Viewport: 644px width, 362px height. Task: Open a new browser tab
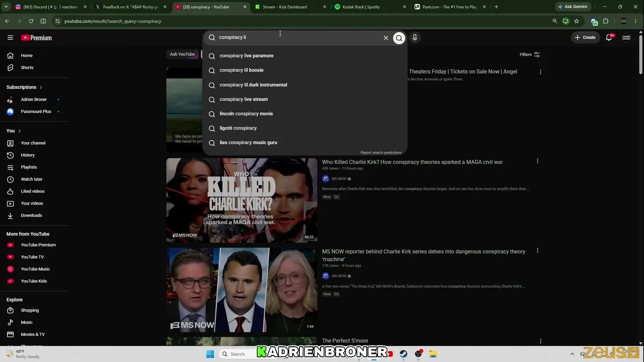point(496,7)
